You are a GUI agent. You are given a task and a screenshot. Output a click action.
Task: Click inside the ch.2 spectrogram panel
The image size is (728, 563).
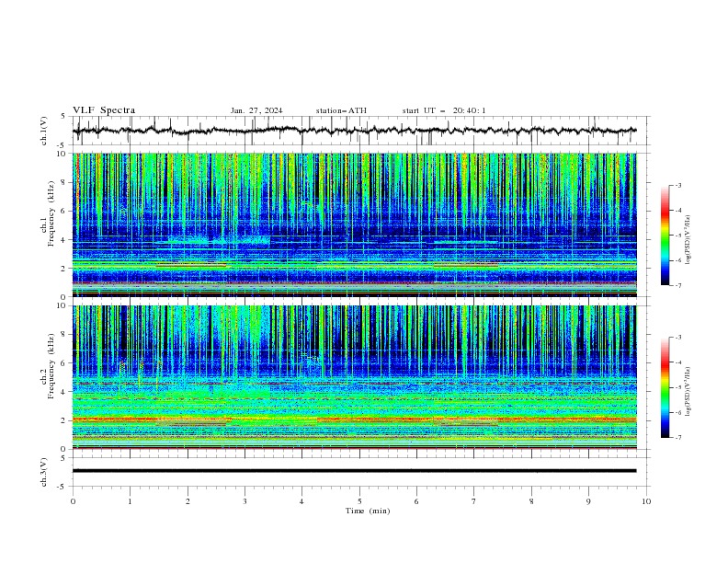pos(354,377)
